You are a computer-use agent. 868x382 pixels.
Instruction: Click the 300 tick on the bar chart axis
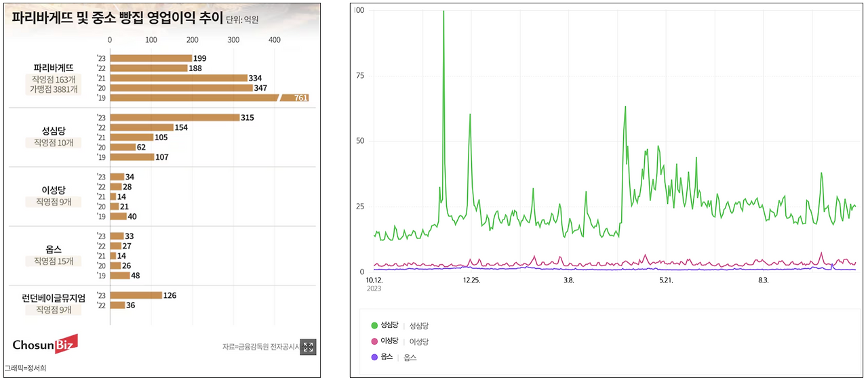(233, 40)
